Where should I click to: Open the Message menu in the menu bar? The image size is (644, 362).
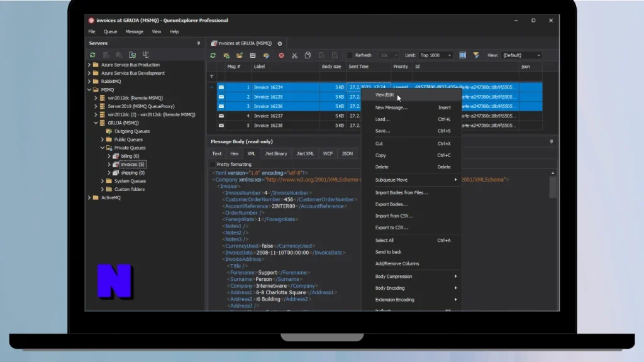pyautogui.click(x=135, y=31)
